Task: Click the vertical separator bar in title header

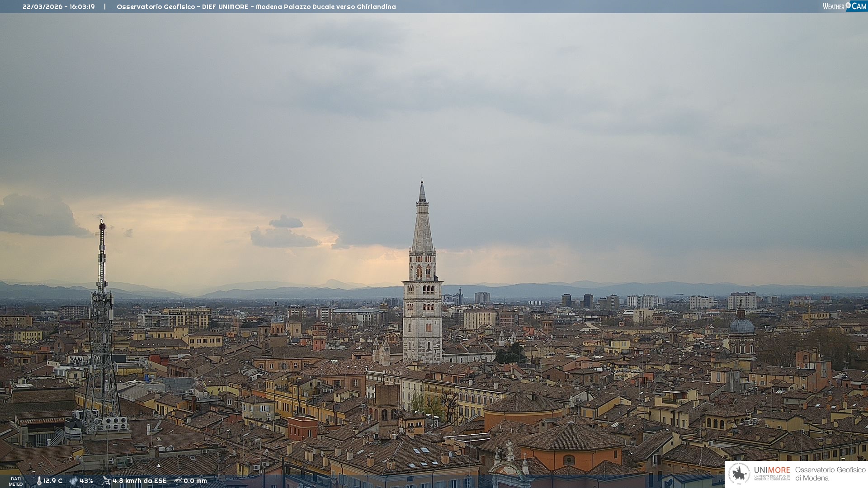Action: coord(105,7)
